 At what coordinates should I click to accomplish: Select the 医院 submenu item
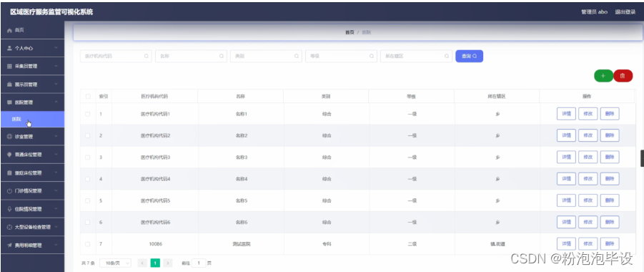pyautogui.click(x=32, y=120)
